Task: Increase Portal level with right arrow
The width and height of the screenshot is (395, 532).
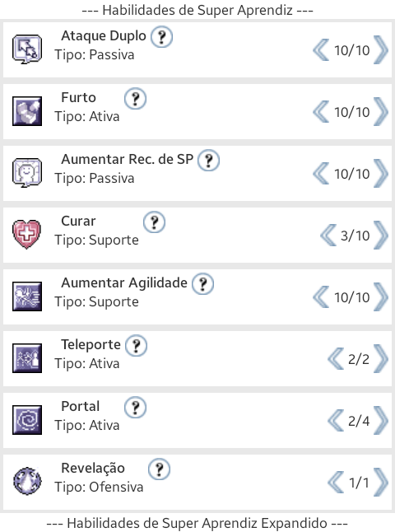Action: coord(381,420)
